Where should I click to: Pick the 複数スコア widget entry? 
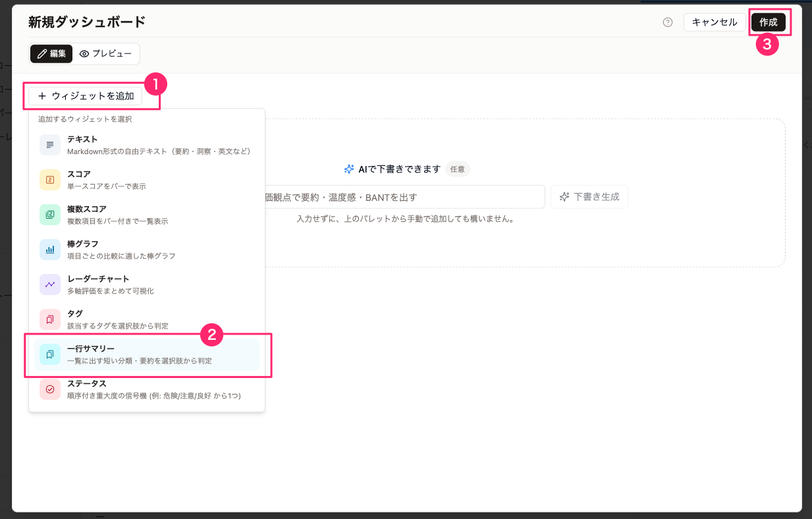[147, 215]
